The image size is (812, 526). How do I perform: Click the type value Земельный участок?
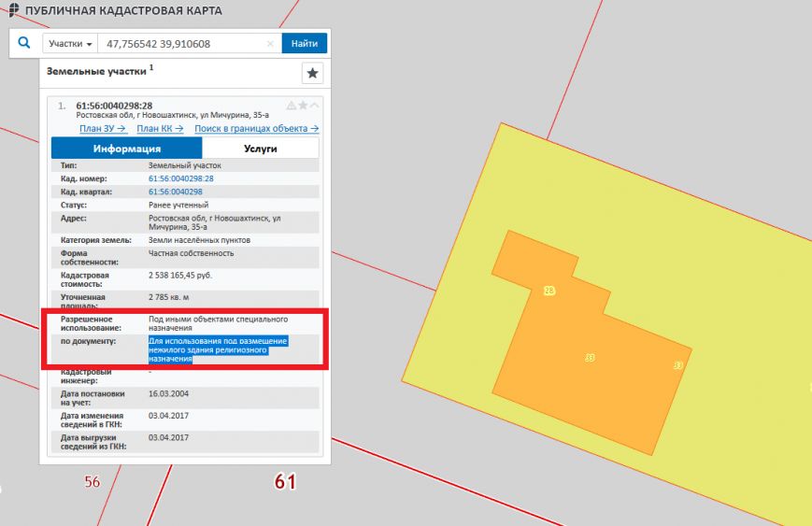pyautogui.click(x=185, y=165)
